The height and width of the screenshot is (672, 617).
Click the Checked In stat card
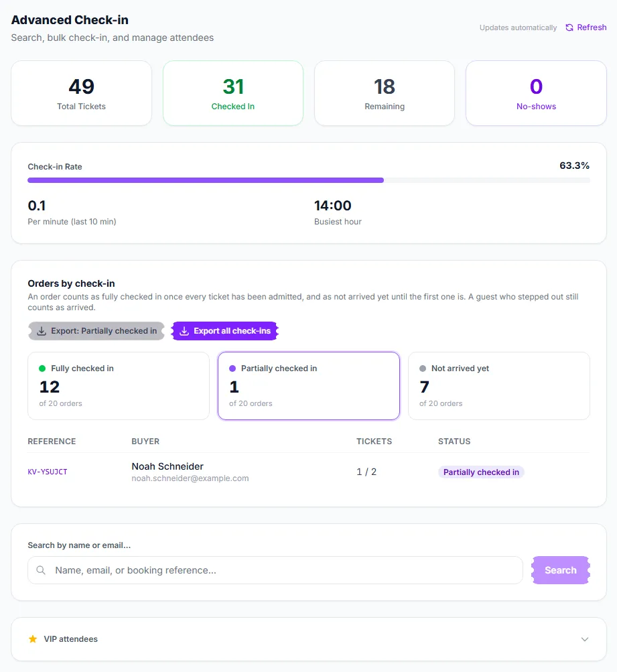[x=233, y=93]
